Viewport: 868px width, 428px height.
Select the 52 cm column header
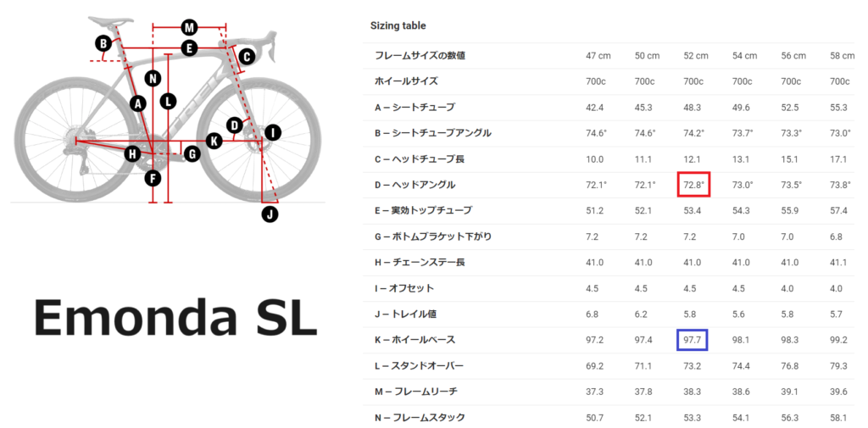695,56
